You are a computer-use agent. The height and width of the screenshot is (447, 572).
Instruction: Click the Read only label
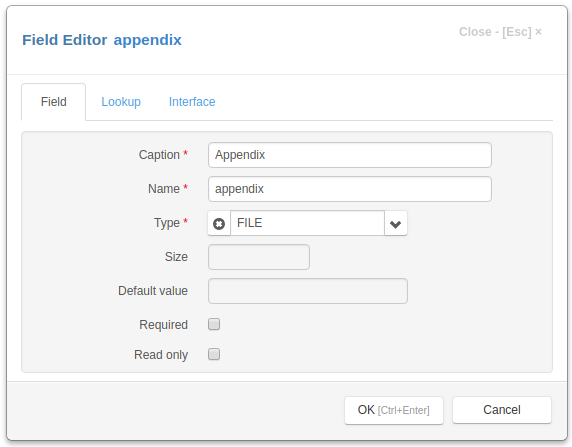coord(161,355)
